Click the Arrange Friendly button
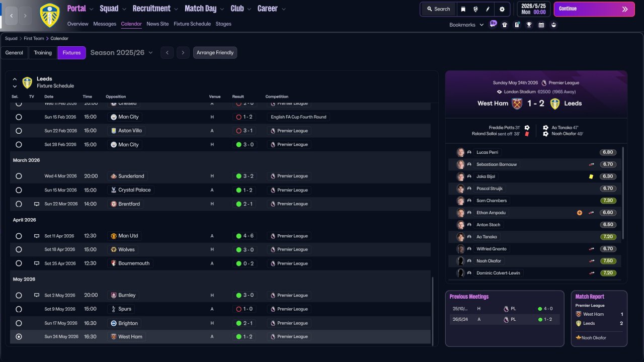The width and height of the screenshot is (644, 362). tap(215, 53)
